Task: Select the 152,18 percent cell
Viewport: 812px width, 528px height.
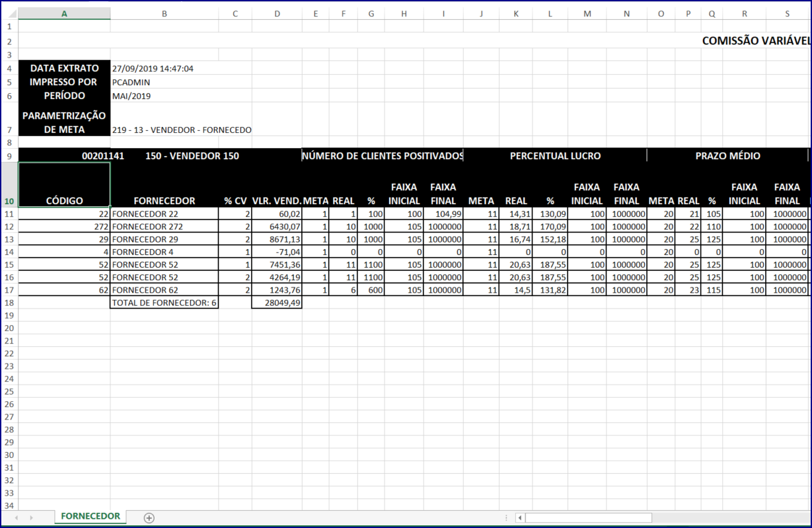Action: pos(550,239)
